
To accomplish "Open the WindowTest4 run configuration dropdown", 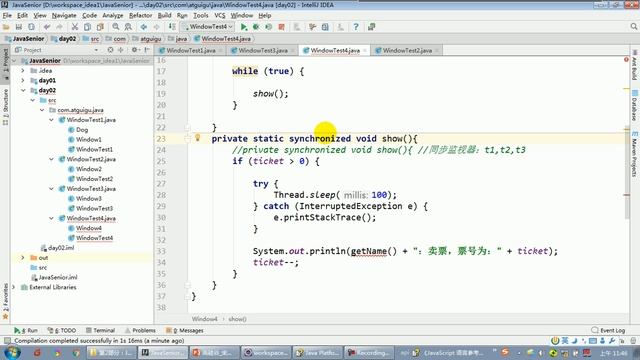I will coord(208,27).
